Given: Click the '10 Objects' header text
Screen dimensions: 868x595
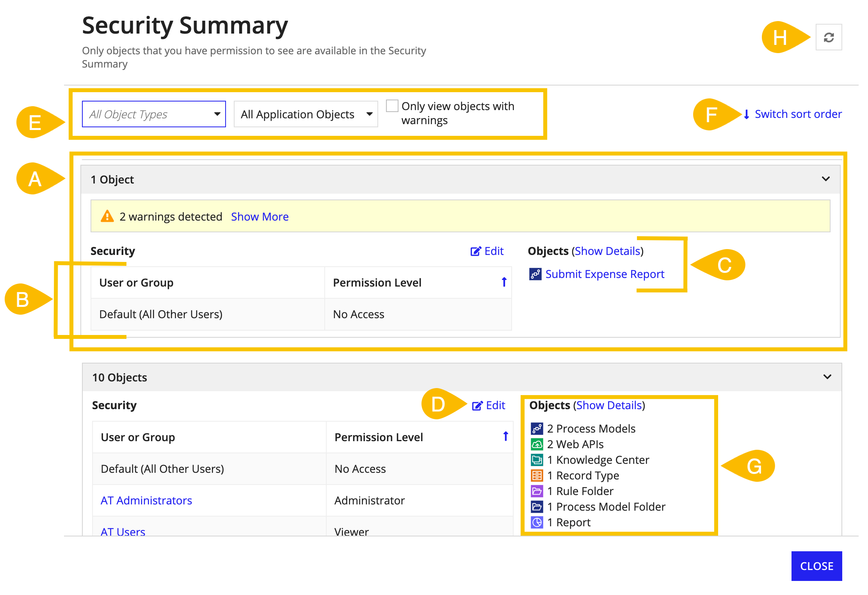Looking at the screenshot, I should click(x=119, y=378).
